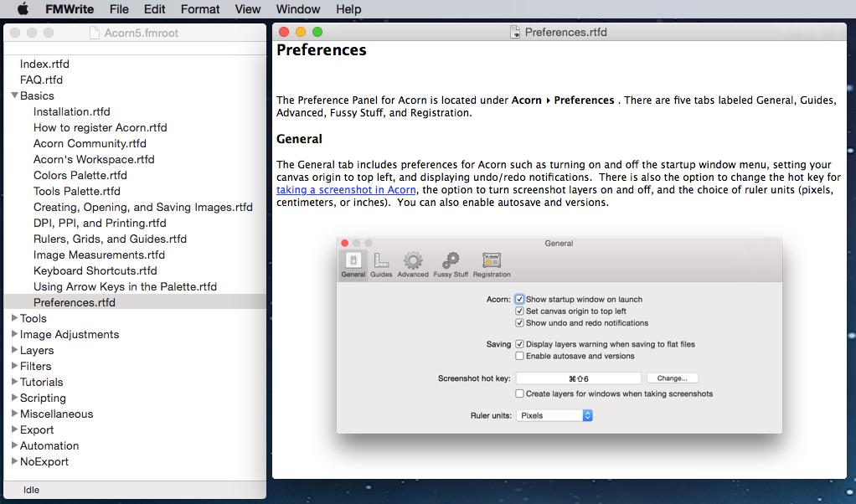The height and width of the screenshot is (504, 856).
Task: Open the Format menu
Action: 200,9
